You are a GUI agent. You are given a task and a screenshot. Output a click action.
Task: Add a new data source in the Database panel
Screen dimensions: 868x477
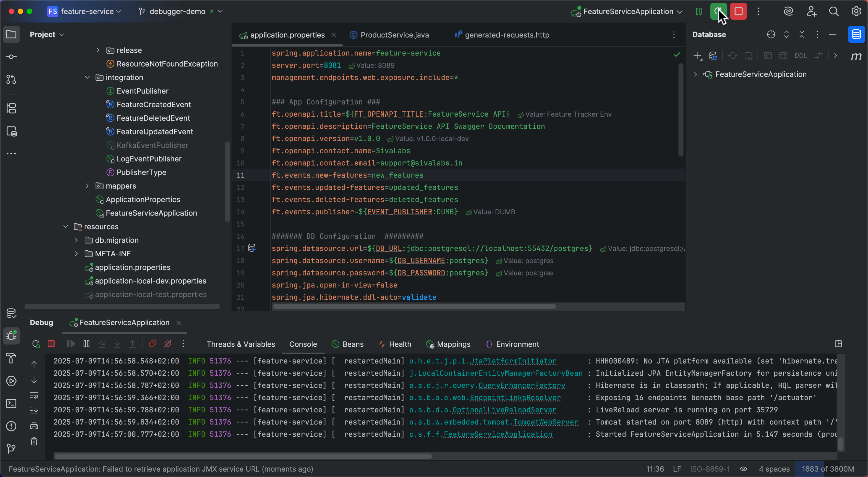[x=697, y=56]
